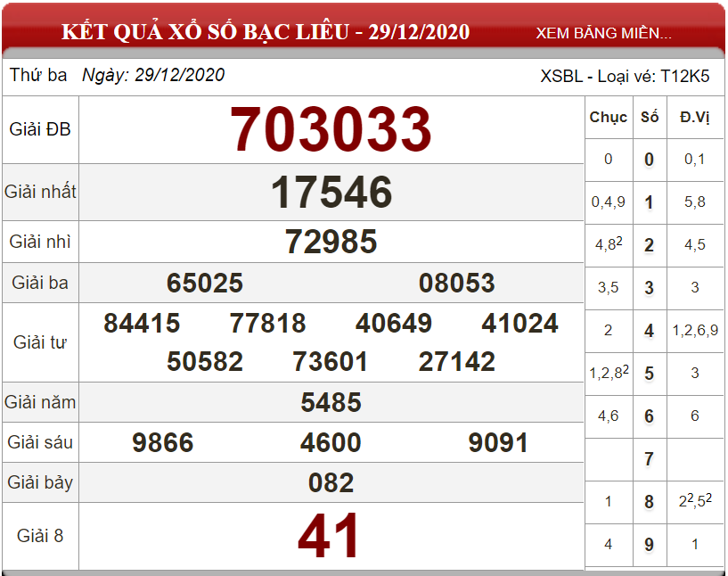Image resolution: width=728 pixels, height=576 pixels.
Task: Click eighth prize number 41
Action: tap(330, 537)
